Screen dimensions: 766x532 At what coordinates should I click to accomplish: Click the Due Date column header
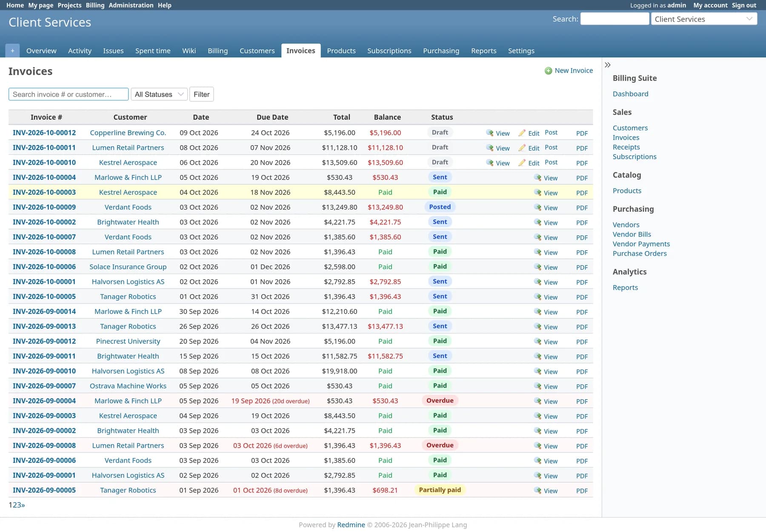[272, 117]
